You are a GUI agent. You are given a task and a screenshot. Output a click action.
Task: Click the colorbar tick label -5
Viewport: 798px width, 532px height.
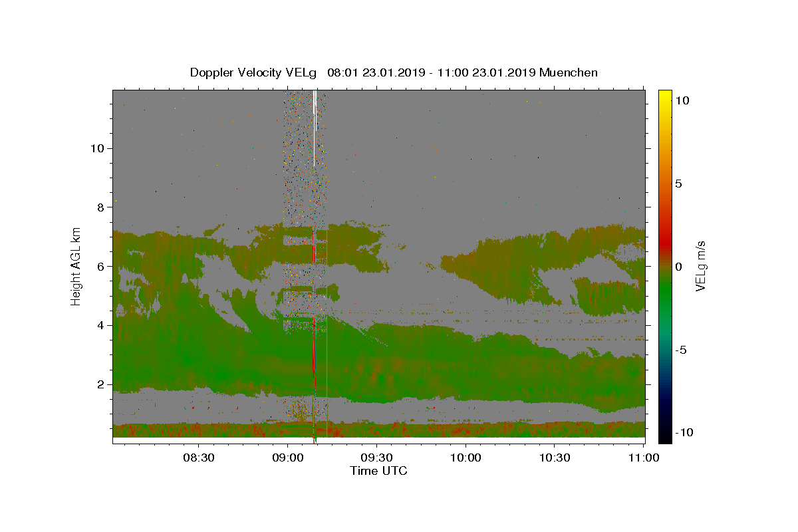coord(682,350)
